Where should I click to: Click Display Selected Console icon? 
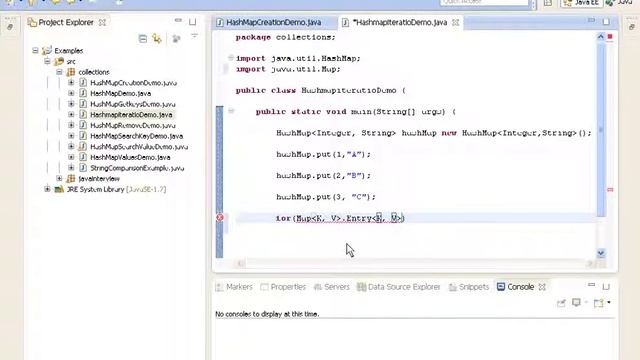point(576,302)
